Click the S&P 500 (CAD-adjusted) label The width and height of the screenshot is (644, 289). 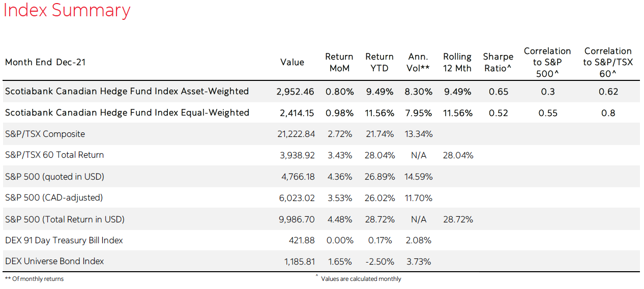tap(54, 197)
